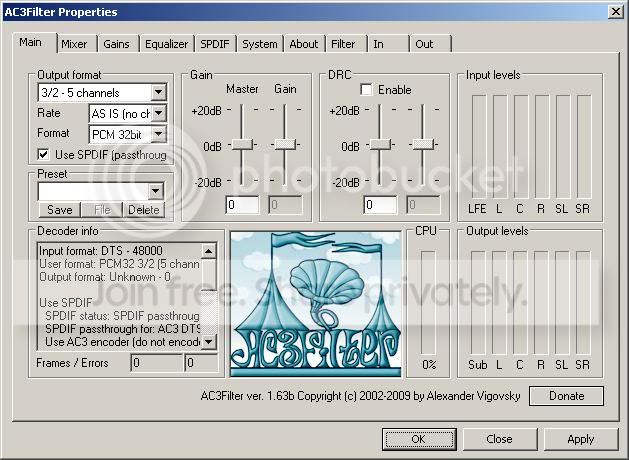Click the Master gain value field
Screen dimensions: 629x460
242,205
